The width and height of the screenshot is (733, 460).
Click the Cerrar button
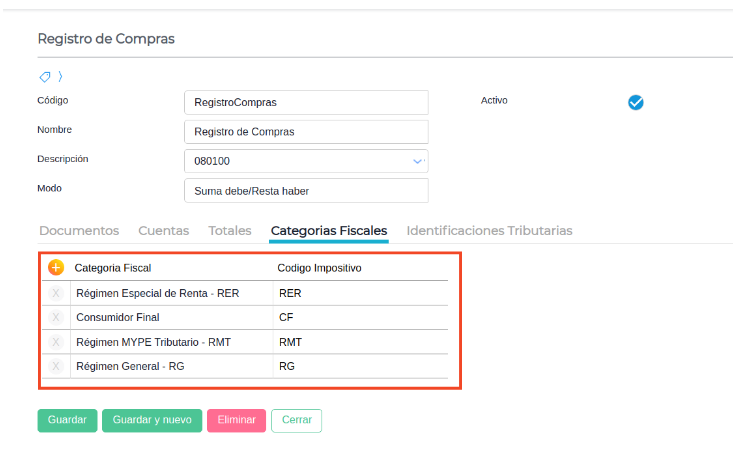pyautogui.click(x=296, y=421)
